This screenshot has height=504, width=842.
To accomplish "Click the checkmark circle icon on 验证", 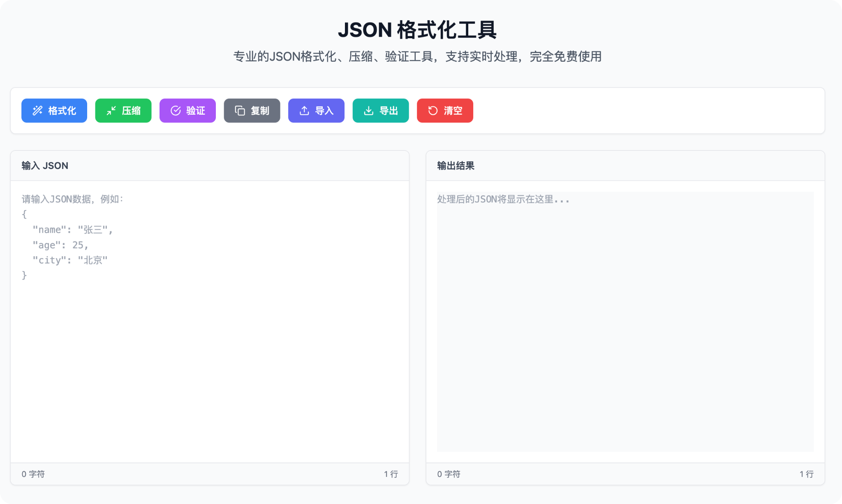I will 176,111.
